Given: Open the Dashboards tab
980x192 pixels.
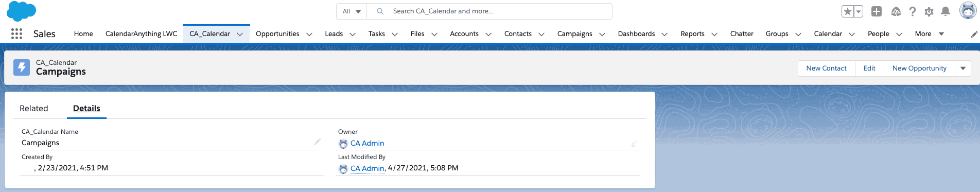Looking at the screenshot, I should coord(636,34).
